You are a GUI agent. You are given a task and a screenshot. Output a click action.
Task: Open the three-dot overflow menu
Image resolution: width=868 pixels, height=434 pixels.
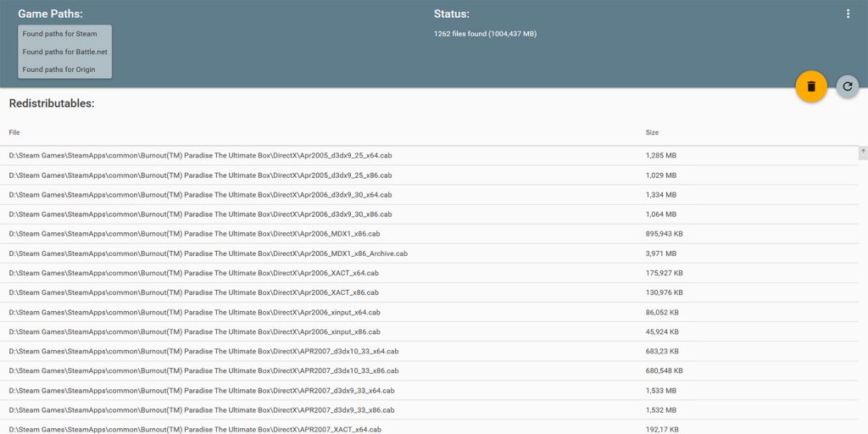(848, 14)
